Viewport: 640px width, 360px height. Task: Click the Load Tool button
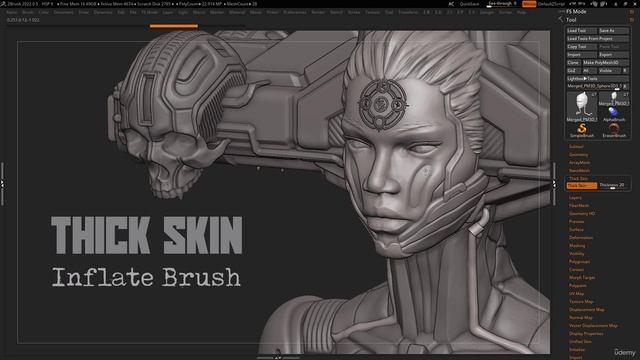(x=582, y=31)
